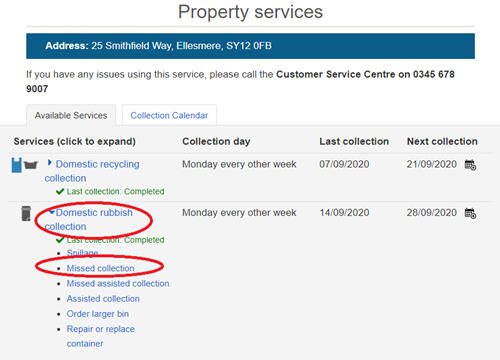Open Repair or replace container link

(x=101, y=336)
